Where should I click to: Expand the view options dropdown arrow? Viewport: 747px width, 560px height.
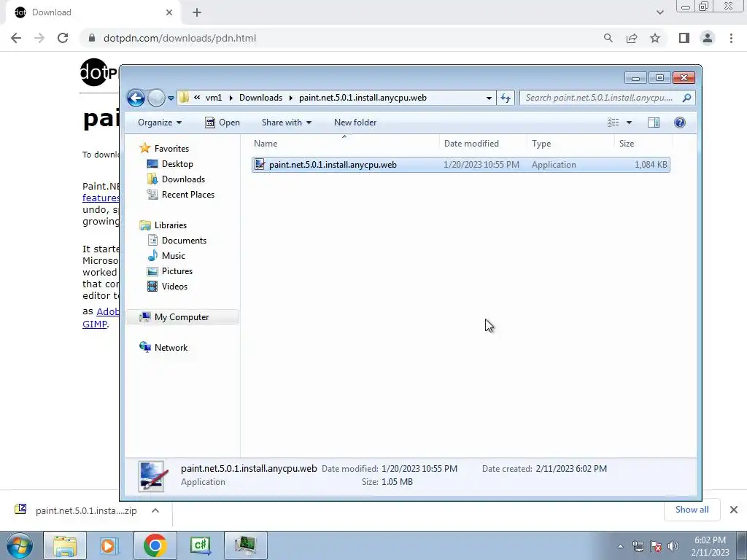629,122
